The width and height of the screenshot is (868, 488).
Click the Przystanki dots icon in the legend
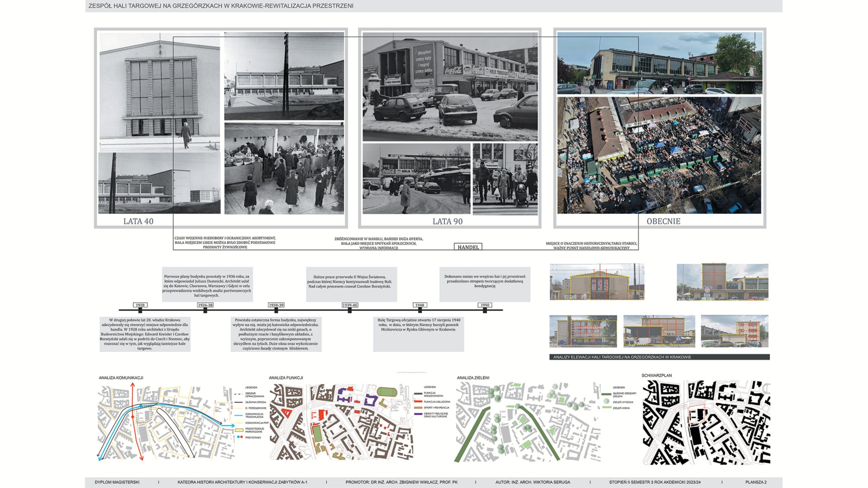click(240, 438)
